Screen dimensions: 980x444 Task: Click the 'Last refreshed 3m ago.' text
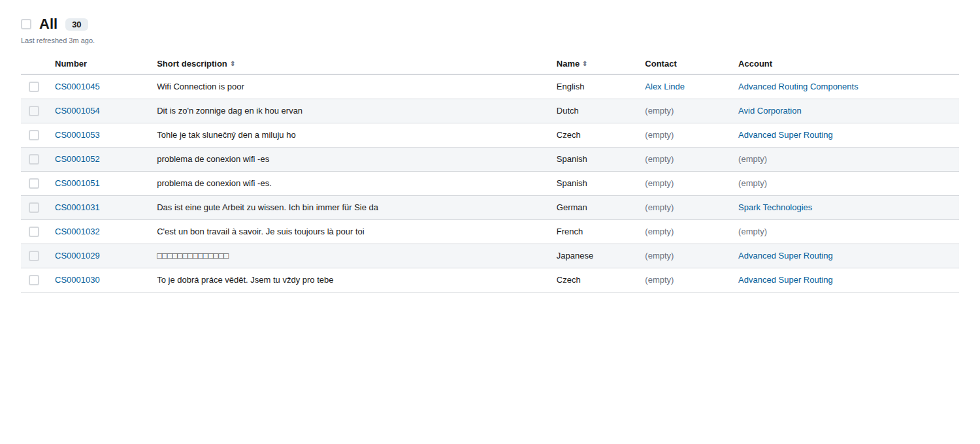pos(57,40)
